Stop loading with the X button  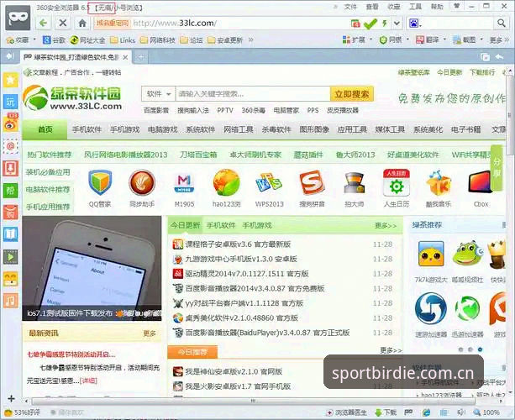[63, 23]
